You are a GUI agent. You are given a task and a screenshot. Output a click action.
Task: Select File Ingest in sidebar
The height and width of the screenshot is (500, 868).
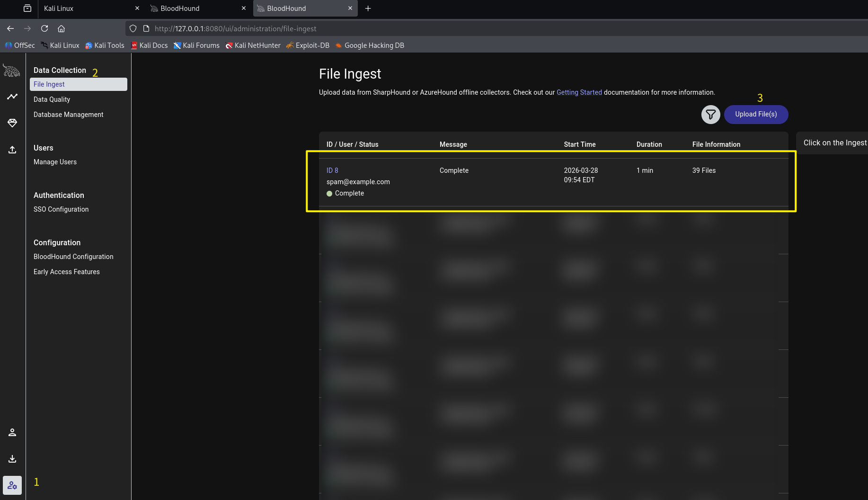pyautogui.click(x=79, y=84)
